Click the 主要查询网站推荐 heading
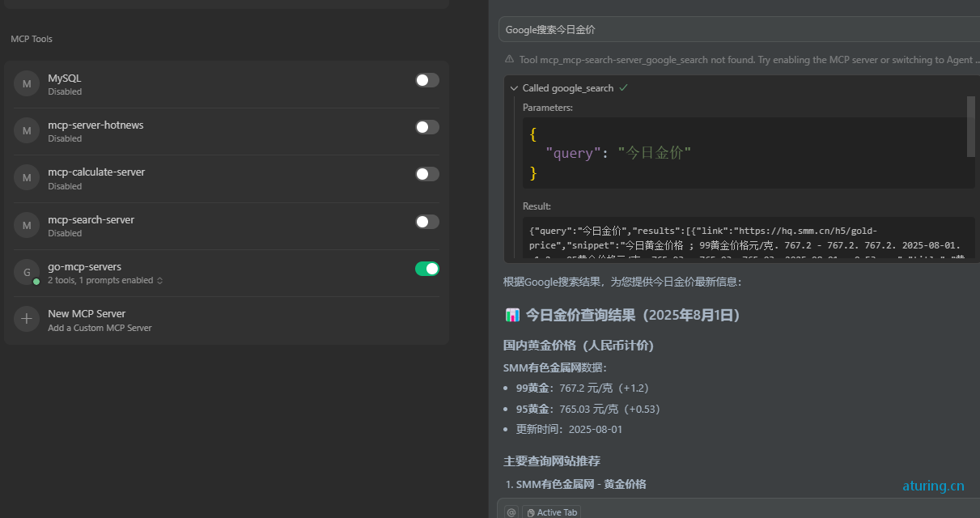This screenshot has width=980, height=518. 552,461
